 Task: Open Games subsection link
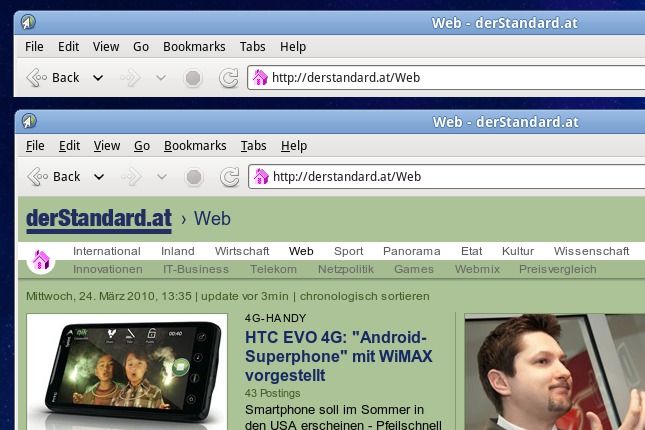pos(414,269)
